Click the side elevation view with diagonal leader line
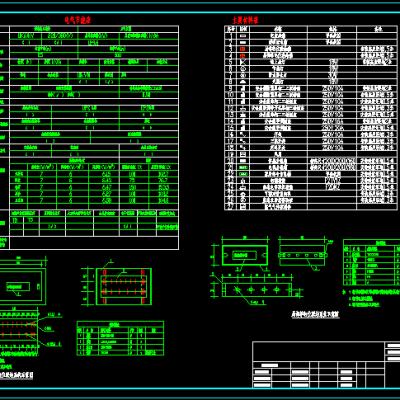400x400 pixels. [x=302, y=255]
